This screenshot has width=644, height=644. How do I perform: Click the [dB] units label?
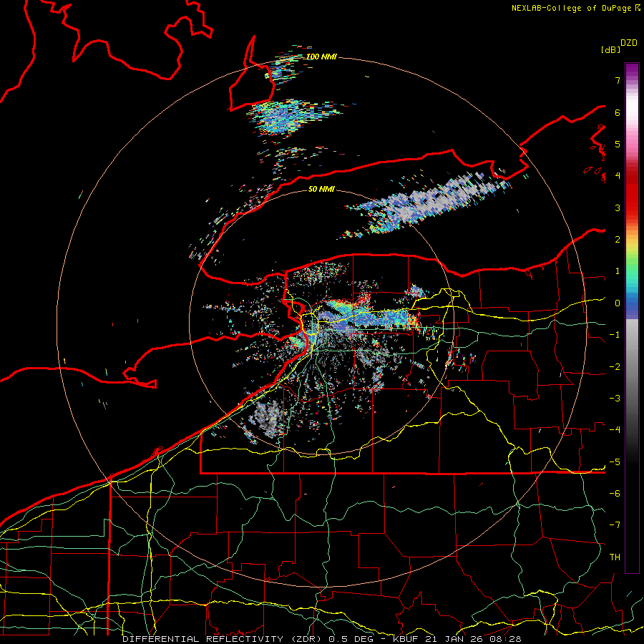(x=611, y=49)
